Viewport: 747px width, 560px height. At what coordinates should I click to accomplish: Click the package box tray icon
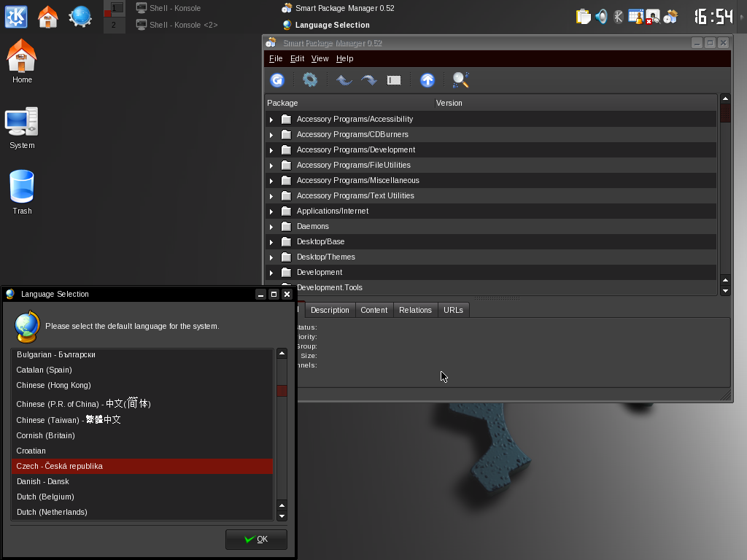(670, 17)
